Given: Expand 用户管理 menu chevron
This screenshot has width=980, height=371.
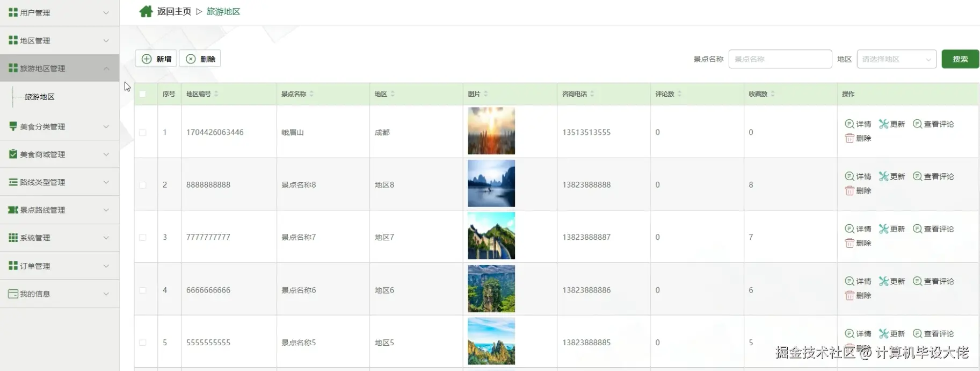Looking at the screenshot, I should tap(106, 12).
